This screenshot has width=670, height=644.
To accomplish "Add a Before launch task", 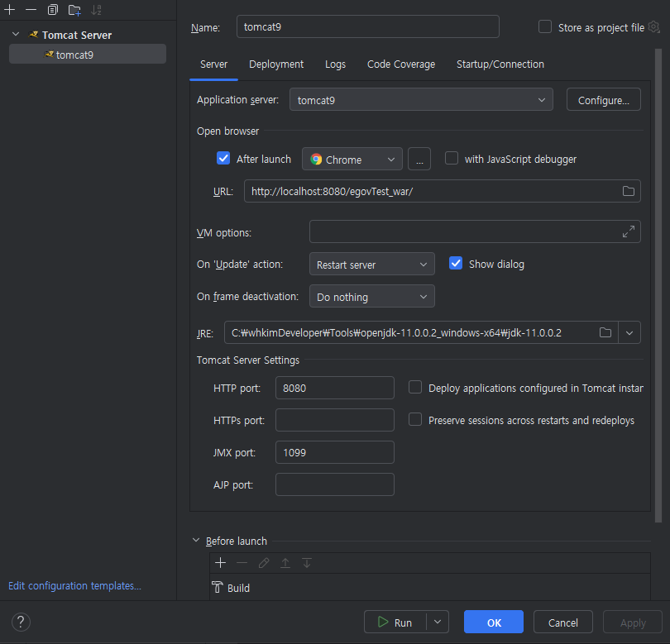I will 221,563.
